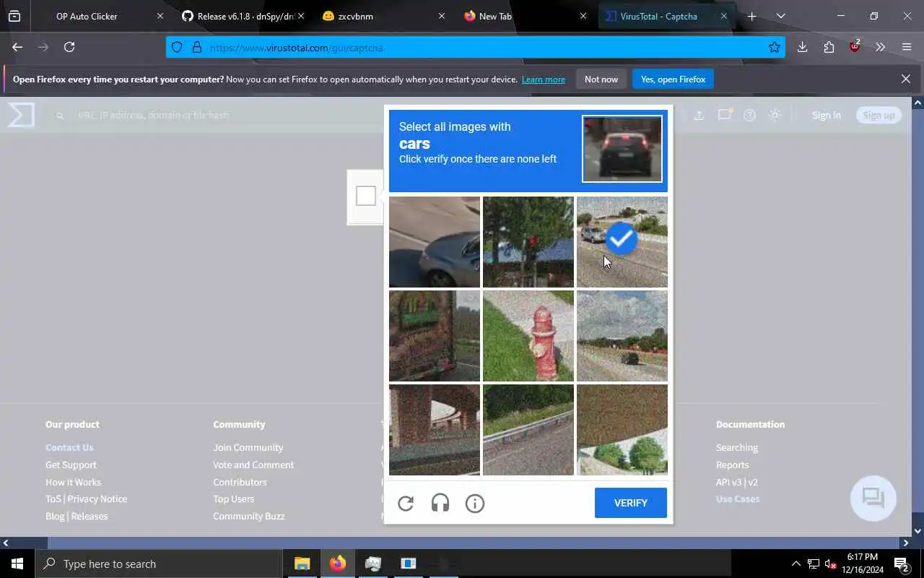Click the tracking protection shield icon
Viewport: 924px width, 578px height.
coord(177,48)
